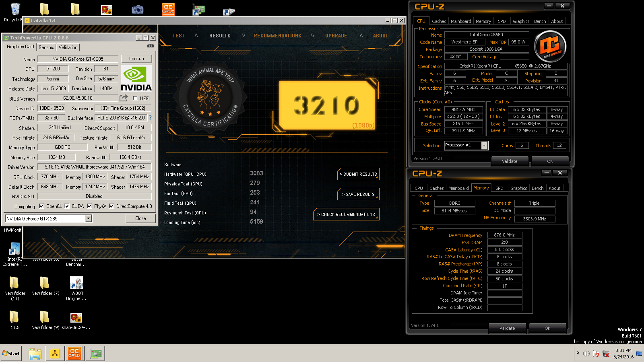Viewport: 644px width, 362px height.
Task: Switch to GPU-Z via its taskbar icon
Action: click(x=95, y=354)
